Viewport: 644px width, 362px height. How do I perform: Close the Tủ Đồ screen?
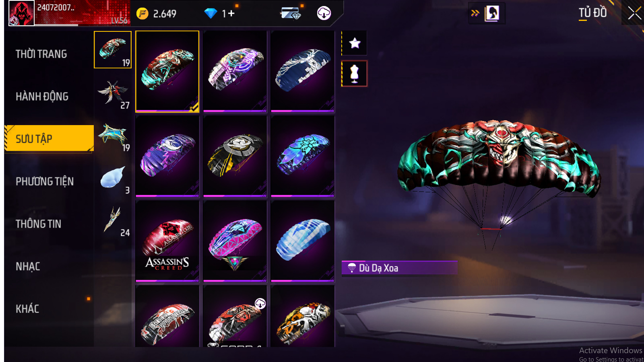634,13
